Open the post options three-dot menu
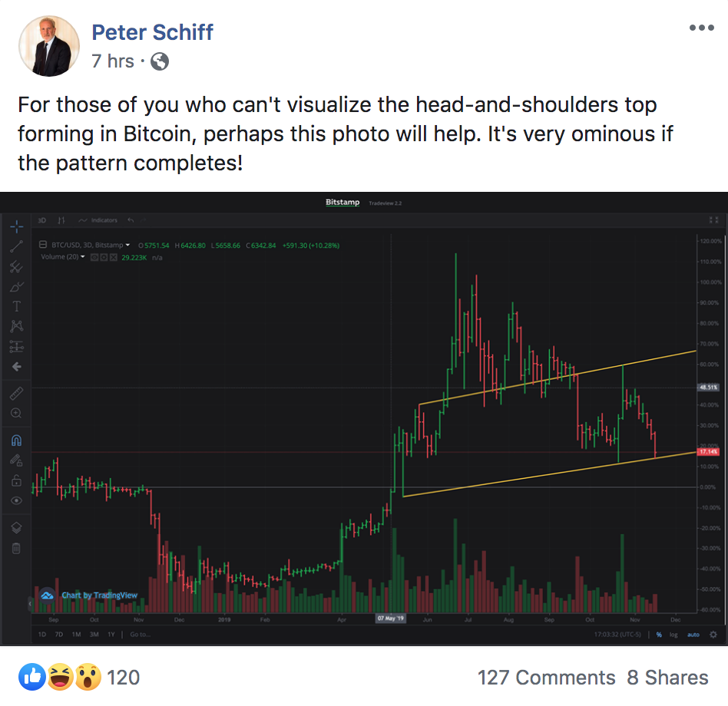Image resolution: width=728 pixels, height=706 pixels. pos(701,28)
